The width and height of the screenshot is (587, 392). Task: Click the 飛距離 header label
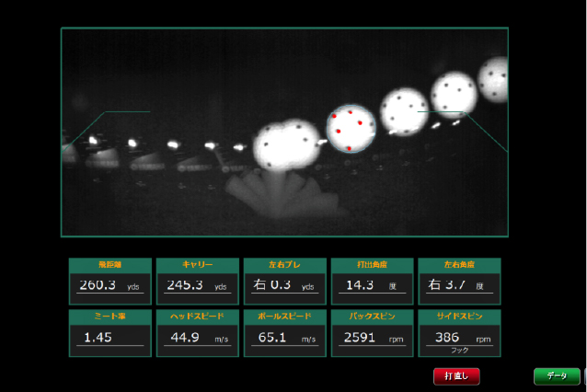[109, 264]
